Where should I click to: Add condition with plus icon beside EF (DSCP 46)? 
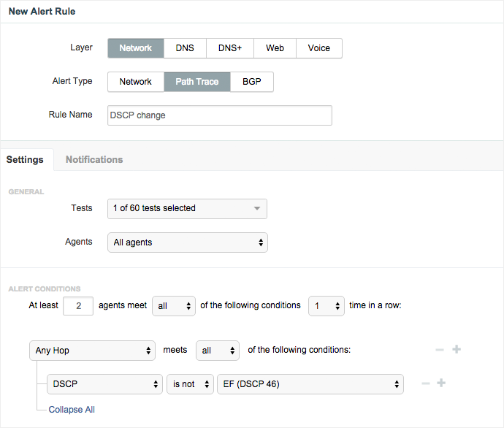(x=441, y=383)
